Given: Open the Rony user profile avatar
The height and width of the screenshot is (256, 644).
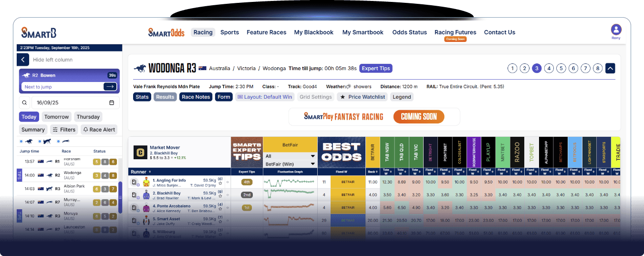Looking at the screenshot, I should click(616, 30).
